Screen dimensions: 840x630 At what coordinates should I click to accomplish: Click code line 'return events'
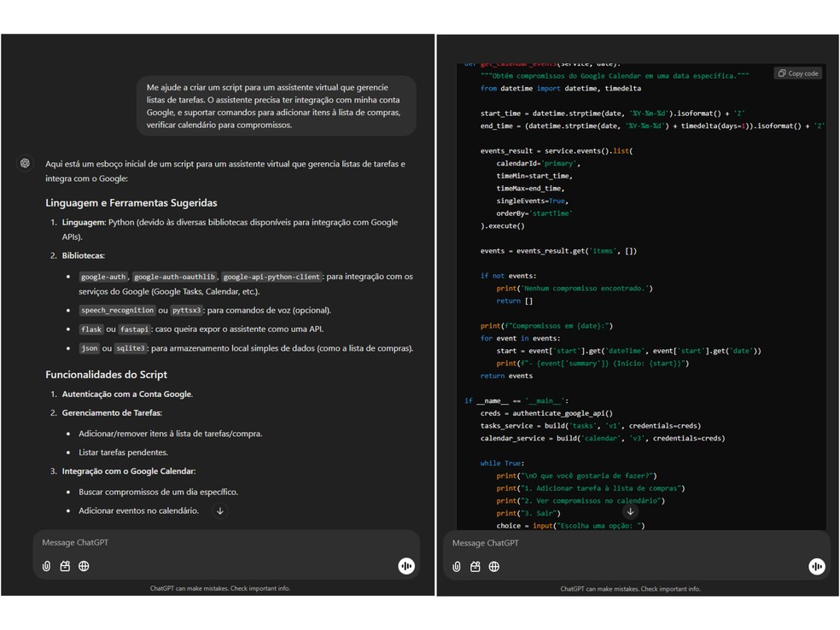506,376
